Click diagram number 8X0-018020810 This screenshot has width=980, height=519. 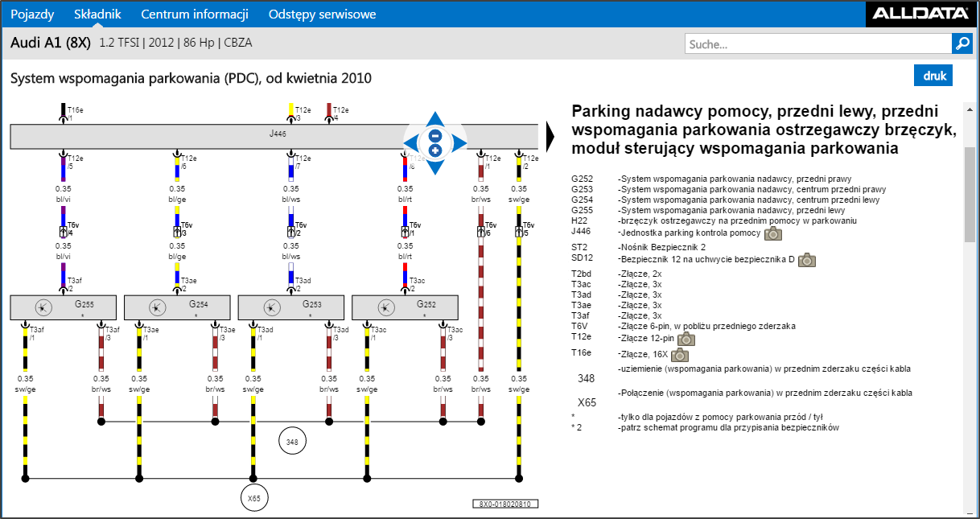click(505, 505)
